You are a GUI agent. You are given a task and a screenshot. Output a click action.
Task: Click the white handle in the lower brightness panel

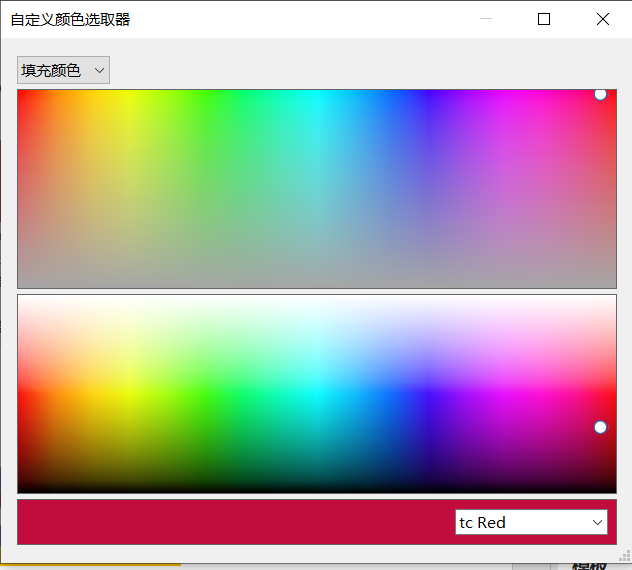click(x=600, y=427)
